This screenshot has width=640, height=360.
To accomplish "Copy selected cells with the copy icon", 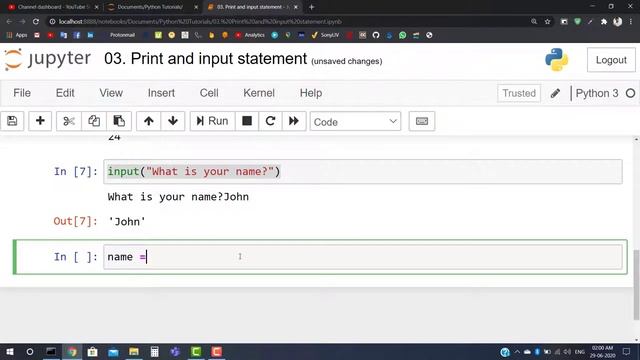I will (94, 121).
